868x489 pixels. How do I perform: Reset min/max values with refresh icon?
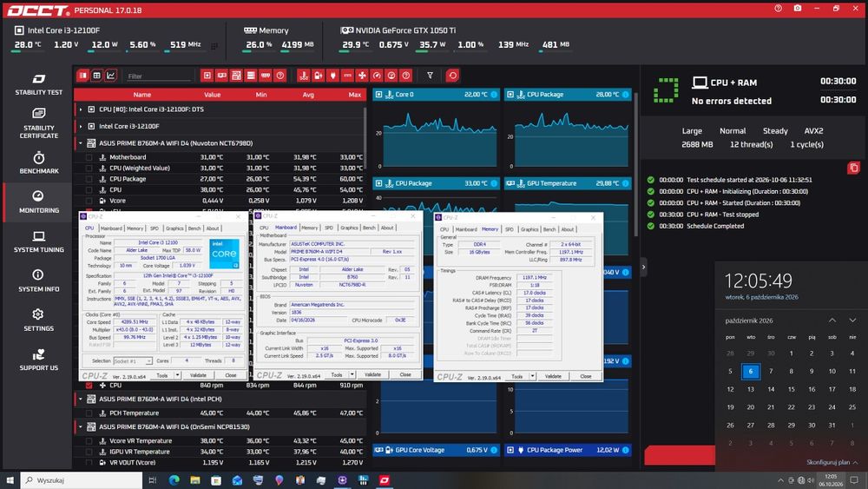click(452, 76)
